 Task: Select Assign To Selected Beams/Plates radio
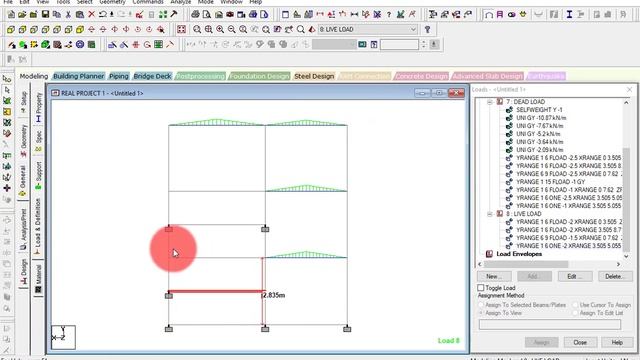pyautogui.click(x=480, y=305)
